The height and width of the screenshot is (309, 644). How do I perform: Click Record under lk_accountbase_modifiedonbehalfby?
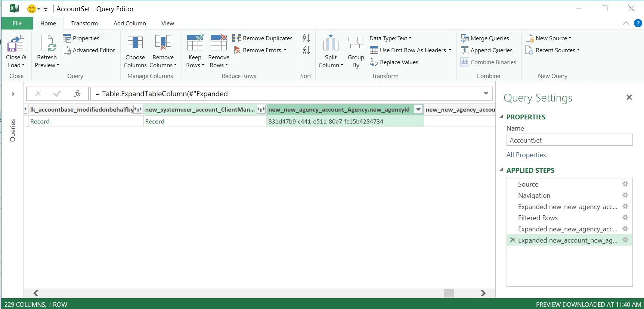coord(86,121)
